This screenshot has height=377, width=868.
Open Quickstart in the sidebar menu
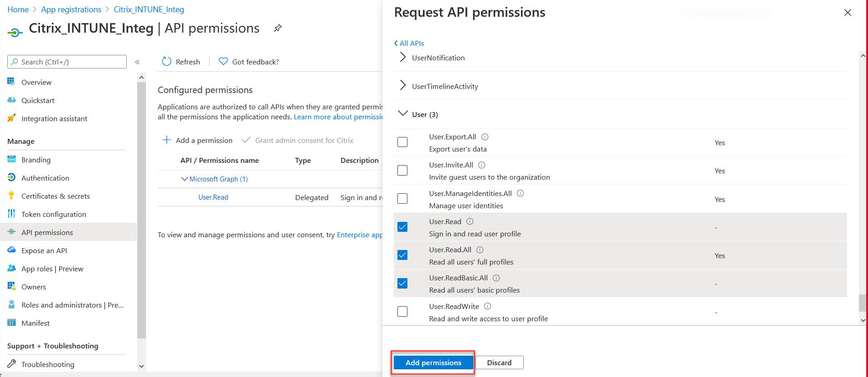click(x=38, y=100)
